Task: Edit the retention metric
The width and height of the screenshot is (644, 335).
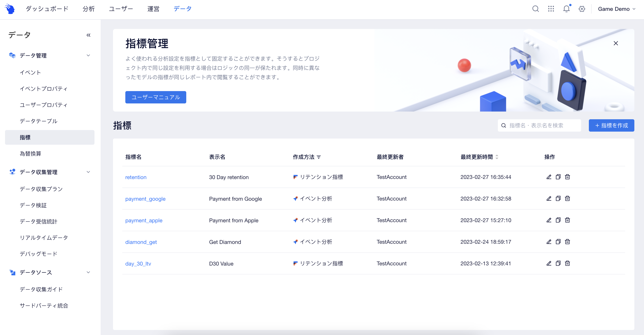Action: click(x=549, y=177)
